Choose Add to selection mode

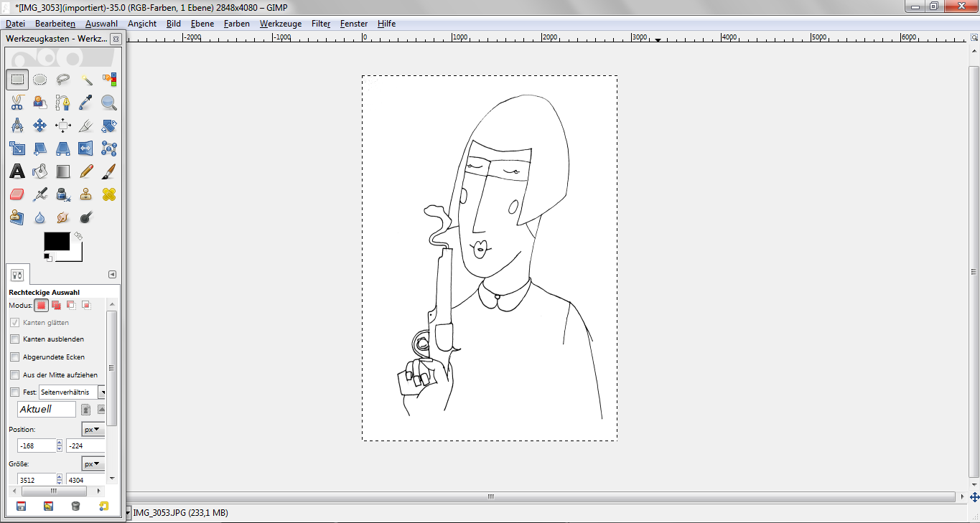pyautogui.click(x=56, y=305)
